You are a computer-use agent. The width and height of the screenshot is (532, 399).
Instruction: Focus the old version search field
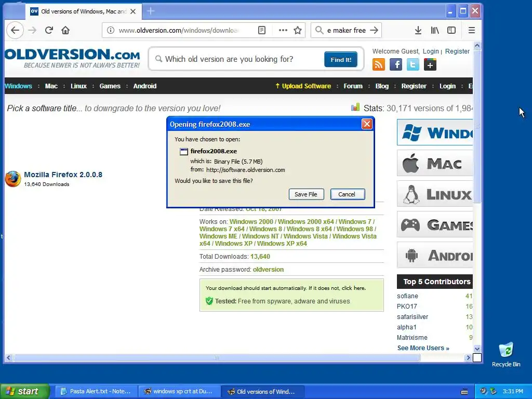[237, 59]
